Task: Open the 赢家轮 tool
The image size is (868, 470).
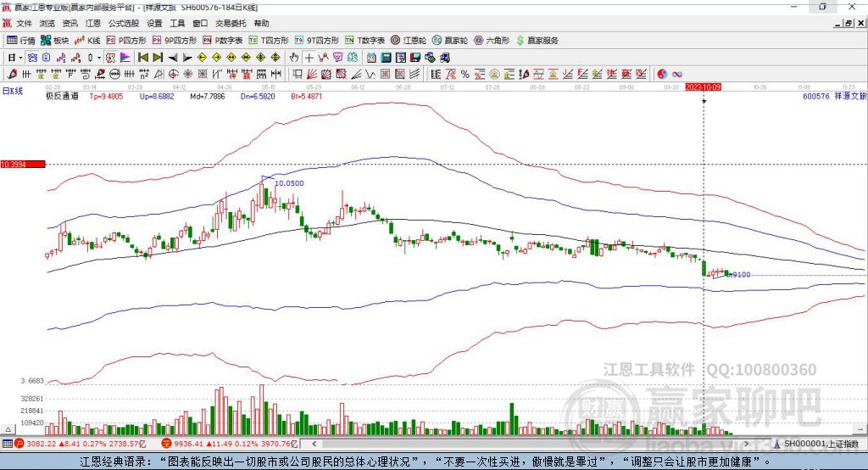Action: 450,41
